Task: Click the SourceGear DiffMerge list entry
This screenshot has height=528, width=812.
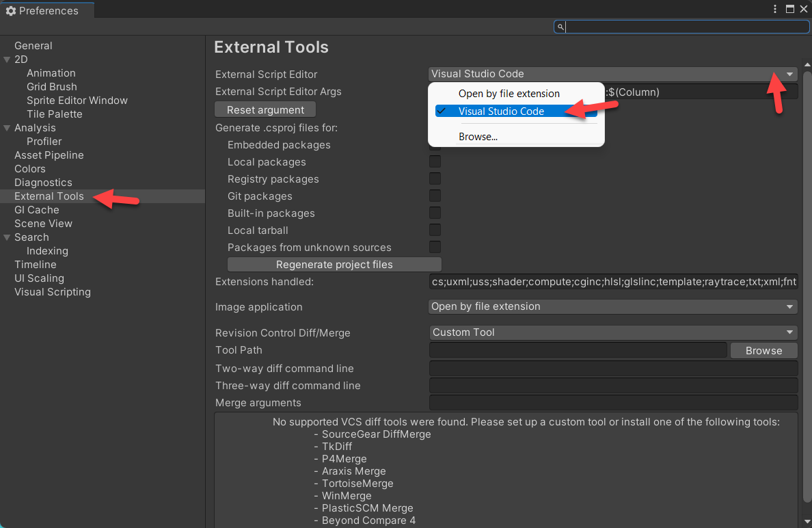Action: point(377,434)
